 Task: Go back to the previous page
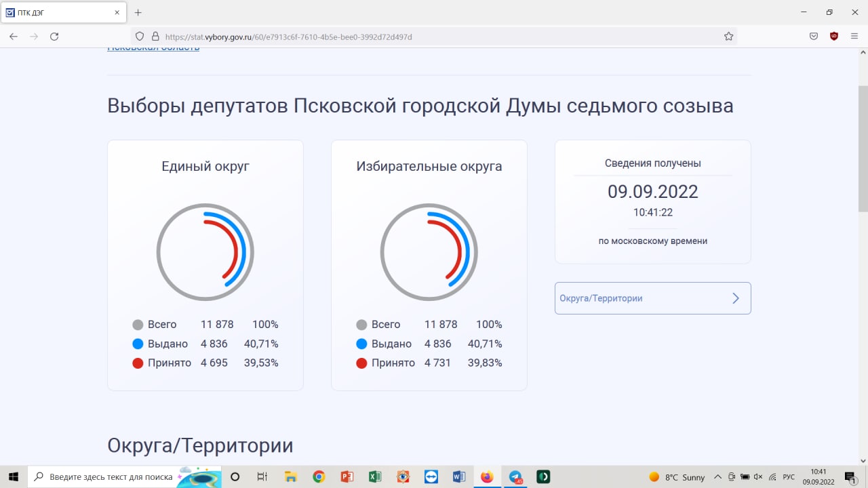coord(14,37)
